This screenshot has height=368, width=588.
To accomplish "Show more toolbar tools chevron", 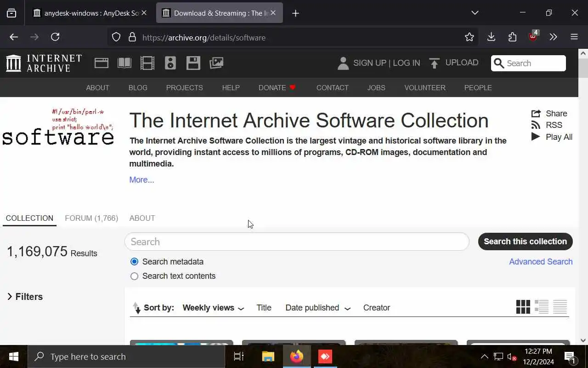I will point(554,37).
